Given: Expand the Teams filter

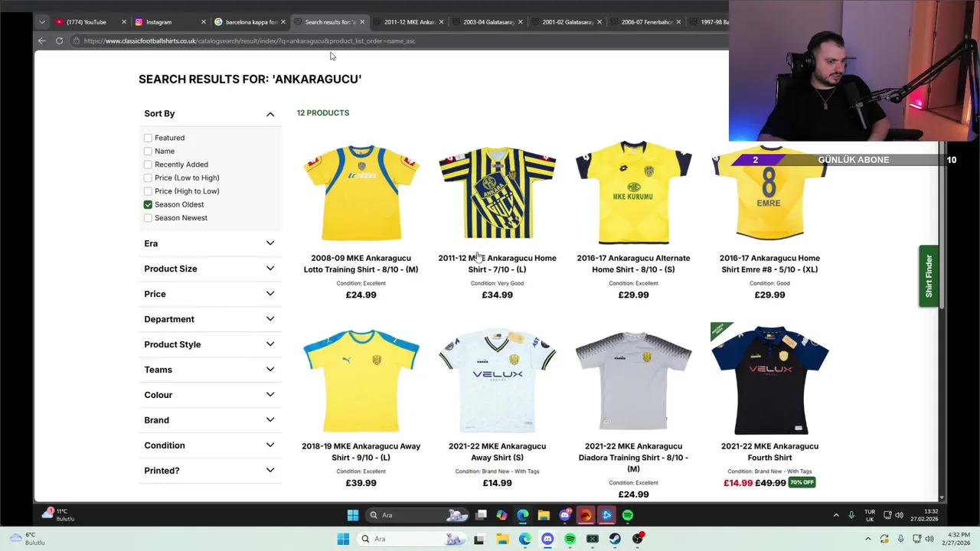Looking at the screenshot, I should coord(209,370).
